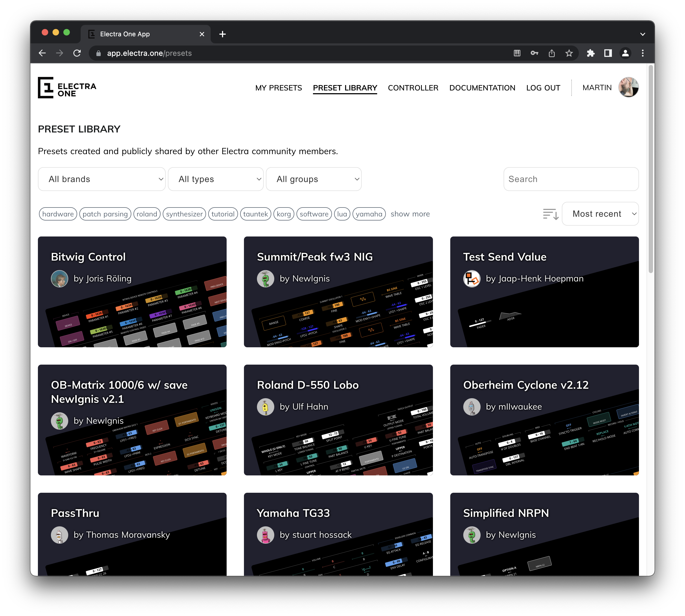Log out of the Electra One app
Screen dimensions: 685x616
point(543,88)
